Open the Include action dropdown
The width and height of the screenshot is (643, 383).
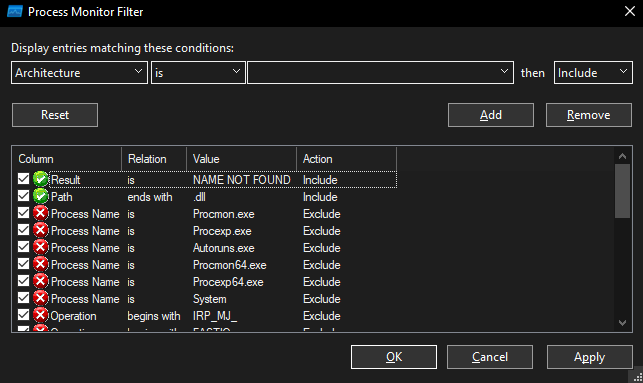[593, 73]
